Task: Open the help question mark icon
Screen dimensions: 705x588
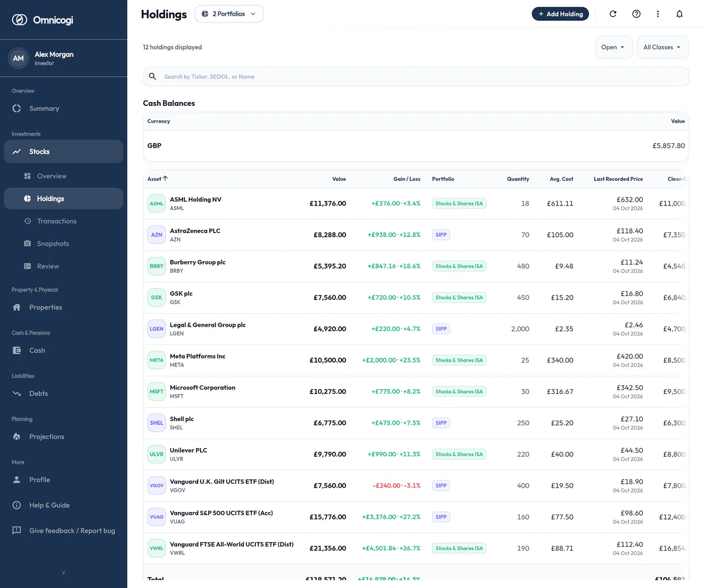Action: [x=636, y=14]
